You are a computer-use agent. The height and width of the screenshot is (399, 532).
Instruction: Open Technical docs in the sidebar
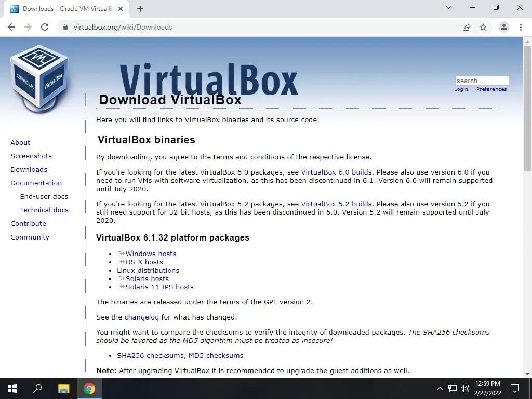pyautogui.click(x=44, y=210)
